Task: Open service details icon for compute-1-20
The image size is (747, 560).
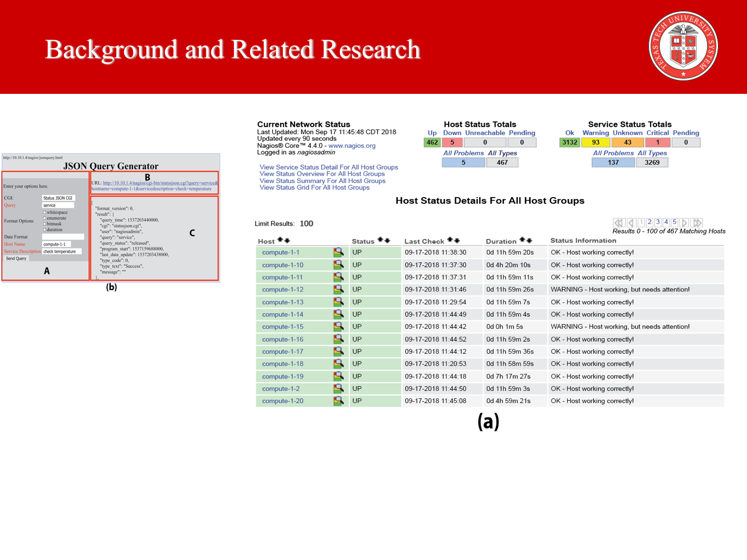Action: click(x=338, y=401)
